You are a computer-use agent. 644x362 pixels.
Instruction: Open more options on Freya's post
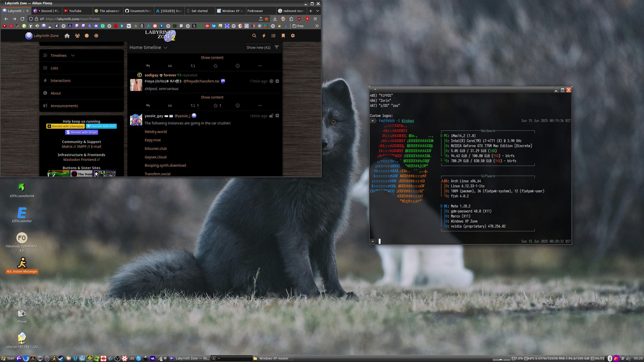click(x=260, y=106)
